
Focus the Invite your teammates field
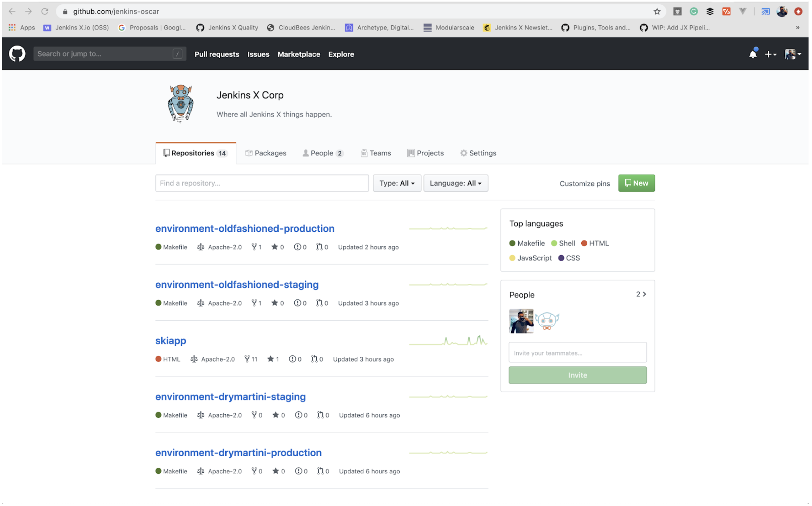pyautogui.click(x=577, y=353)
